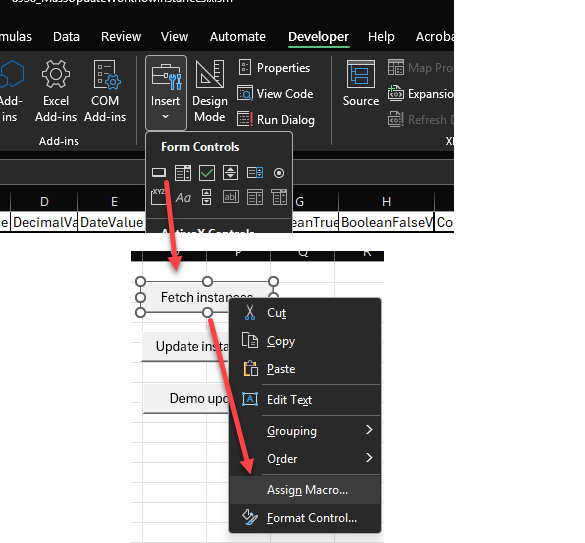
Task: Select the Button form control icon
Action: (x=159, y=172)
